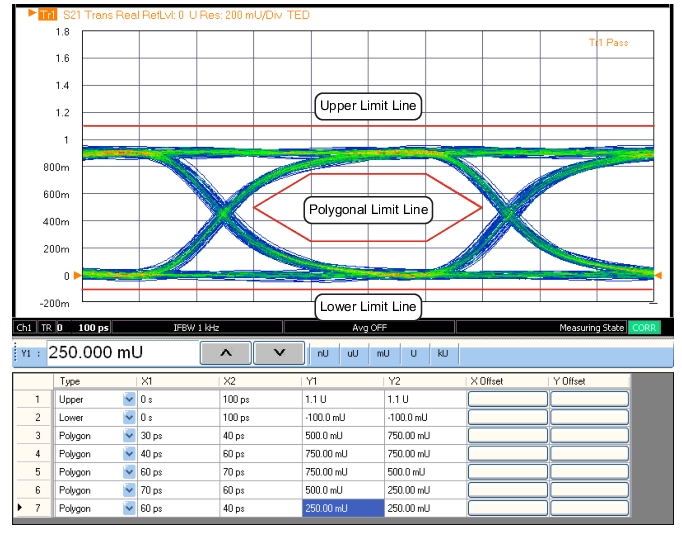
Task: Click the X2 column header
Action: [x=260, y=381]
